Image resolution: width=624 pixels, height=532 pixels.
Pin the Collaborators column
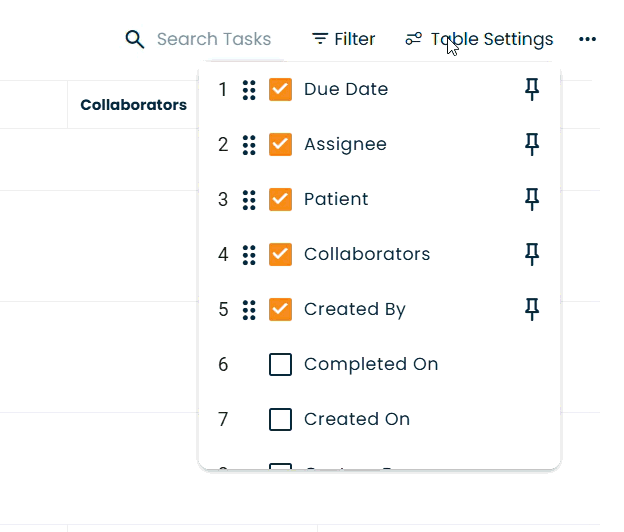coord(532,255)
